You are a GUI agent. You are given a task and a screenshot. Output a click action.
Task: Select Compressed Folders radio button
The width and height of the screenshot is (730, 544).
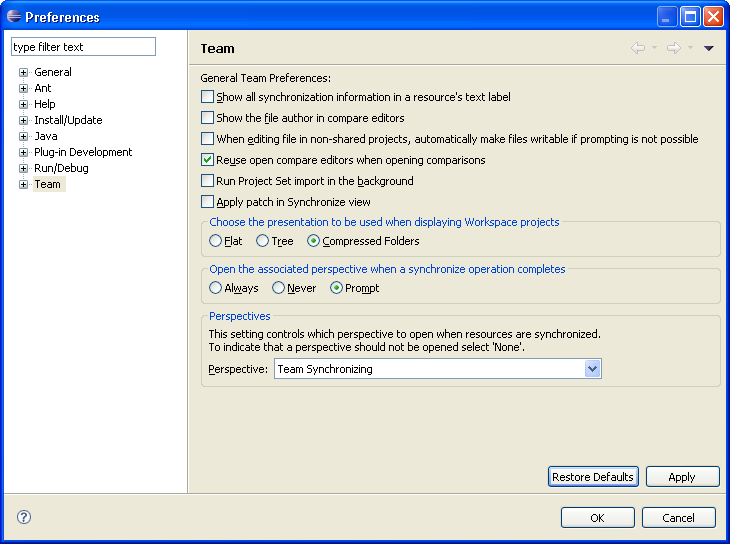[x=313, y=241]
